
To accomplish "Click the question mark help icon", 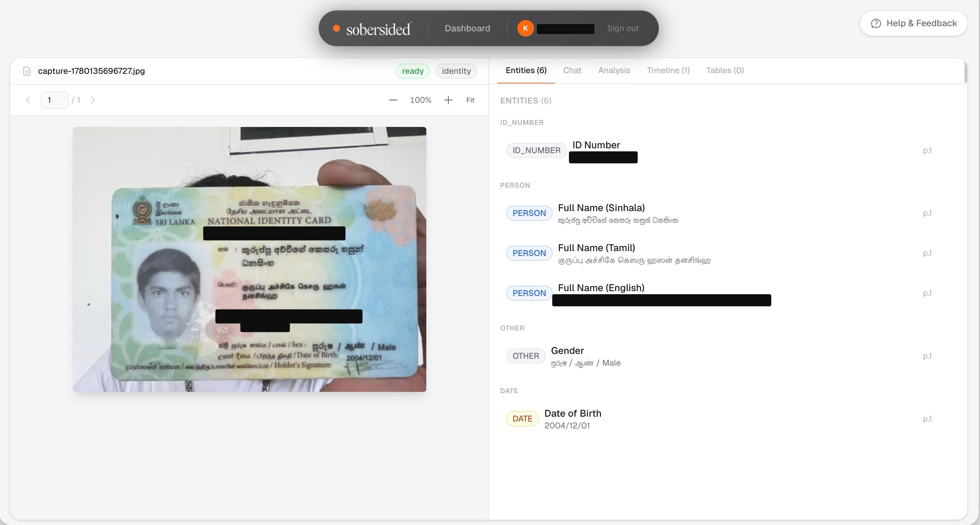I will (x=876, y=23).
